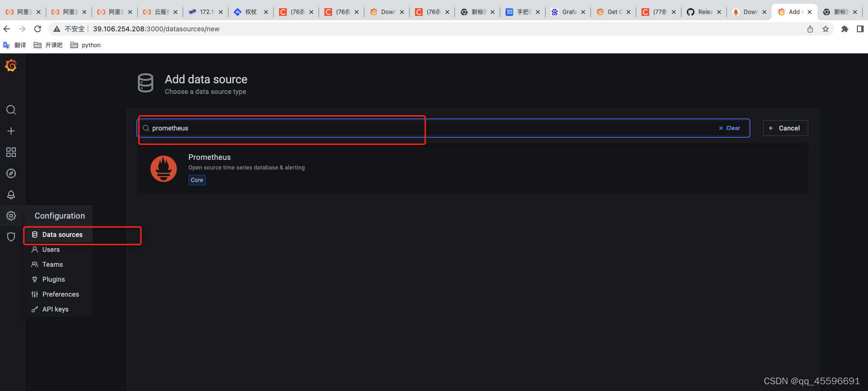
Task: Open the Users menu item
Action: pos(58,249)
